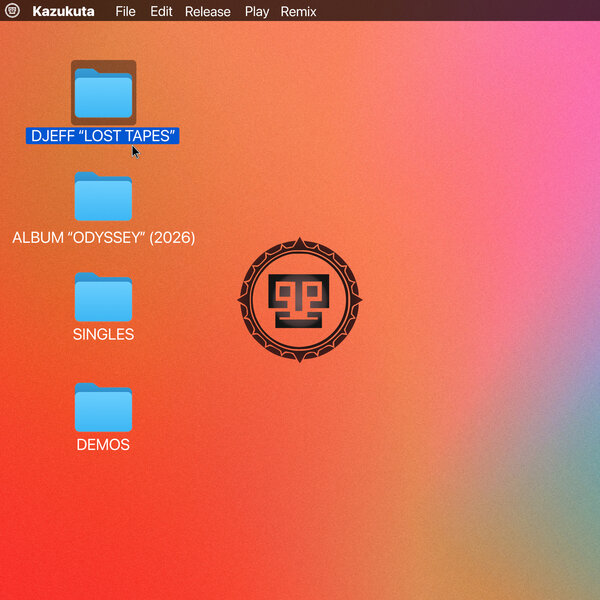Image resolution: width=600 pixels, height=600 pixels.
Task: Click the Kazukuta mask logo in menu bar
Action: click(12, 11)
